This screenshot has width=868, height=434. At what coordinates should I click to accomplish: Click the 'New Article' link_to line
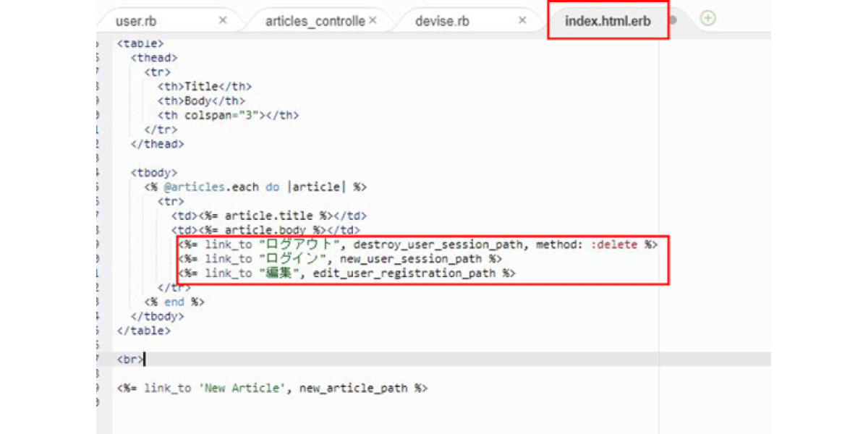pos(273,388)
